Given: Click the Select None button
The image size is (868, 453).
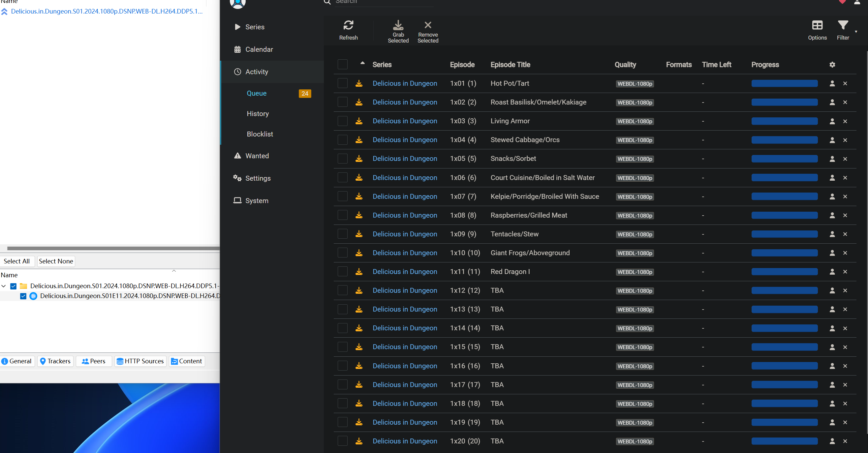Looking at the screenshot, I should (x=56, y=261).
